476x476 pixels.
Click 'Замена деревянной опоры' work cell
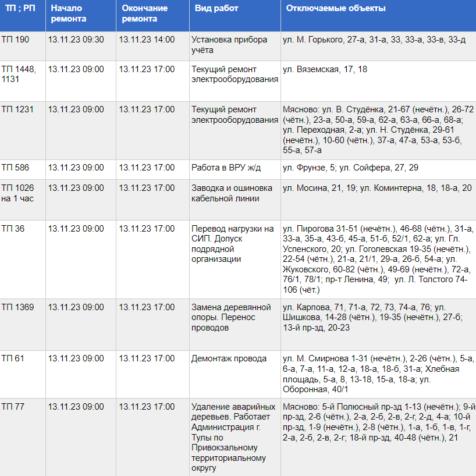(235, 325)
